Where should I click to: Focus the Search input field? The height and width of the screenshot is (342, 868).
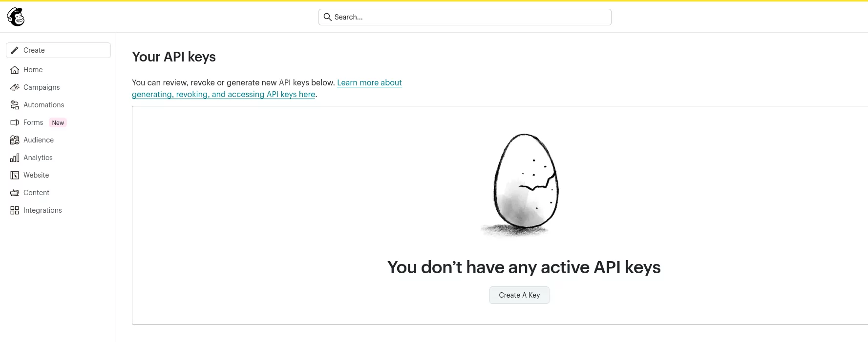coord(469,17)
